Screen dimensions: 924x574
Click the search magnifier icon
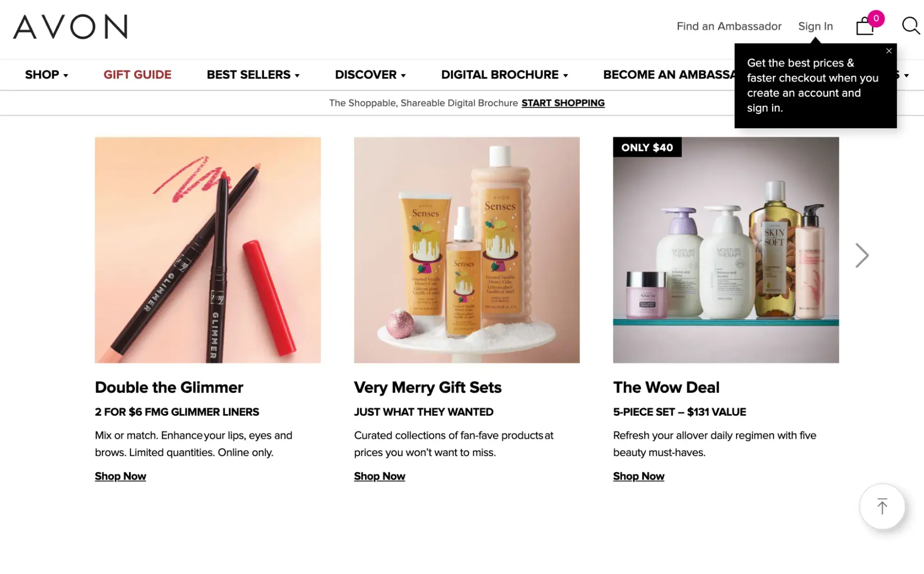pos(911,26)
